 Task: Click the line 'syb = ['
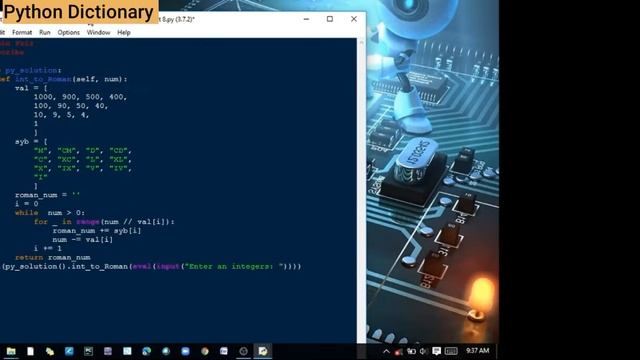(31, 142)
